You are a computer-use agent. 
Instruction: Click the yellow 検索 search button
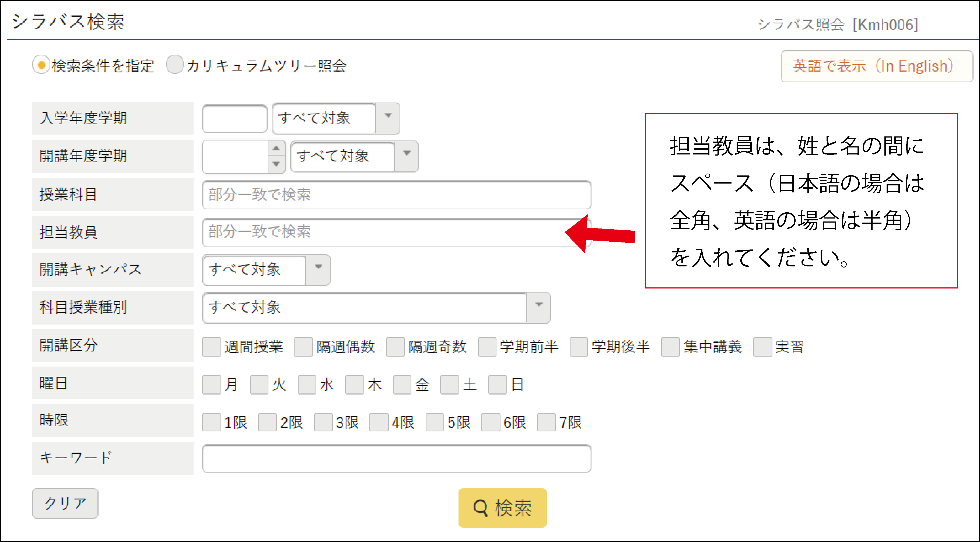click(x=502, y=508)
